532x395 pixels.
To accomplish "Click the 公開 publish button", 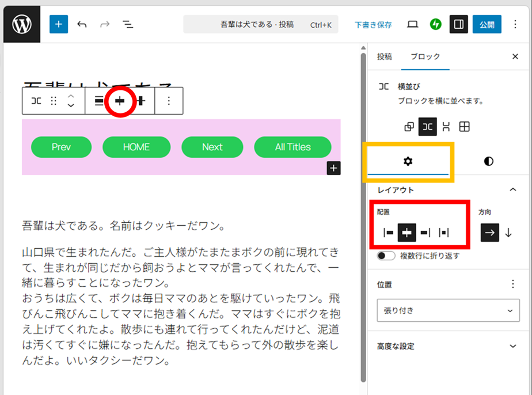I will (x=487, y=24).
